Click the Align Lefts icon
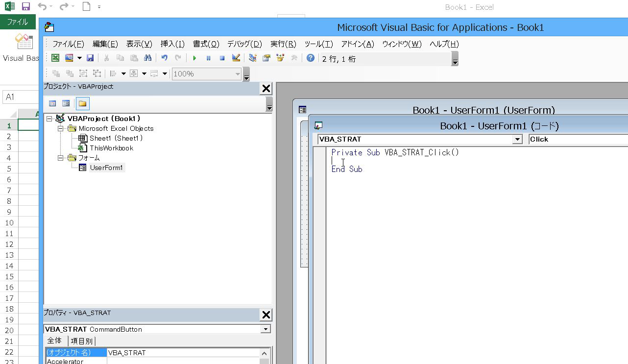 click(113, 74)
